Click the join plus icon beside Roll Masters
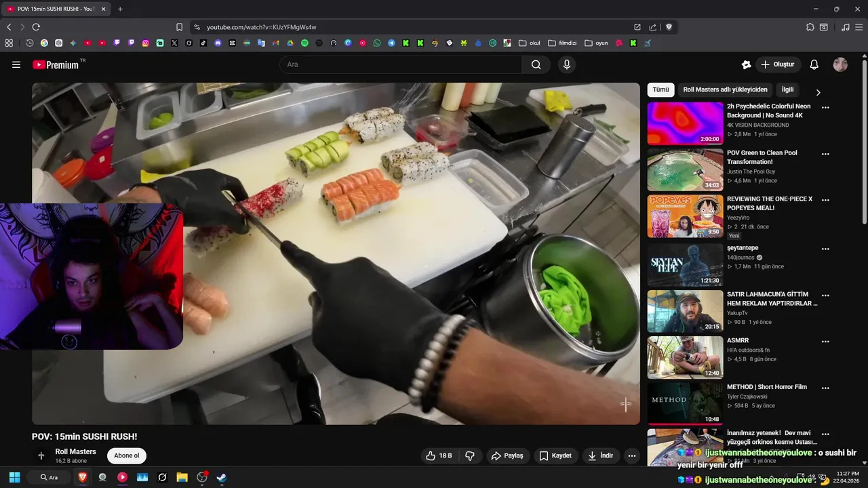868x488 pixels. 41,455
